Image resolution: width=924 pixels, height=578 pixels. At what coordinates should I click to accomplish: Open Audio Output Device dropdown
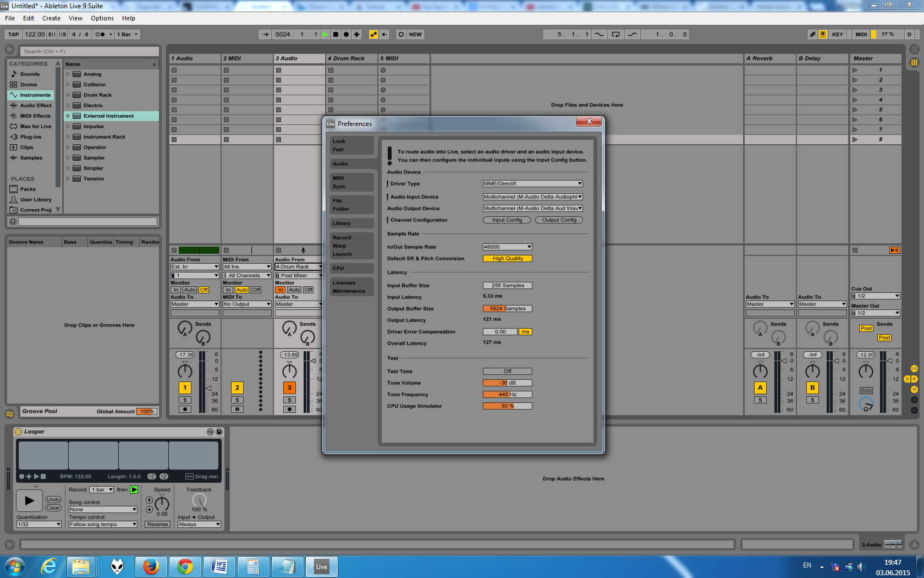(532, 209)
